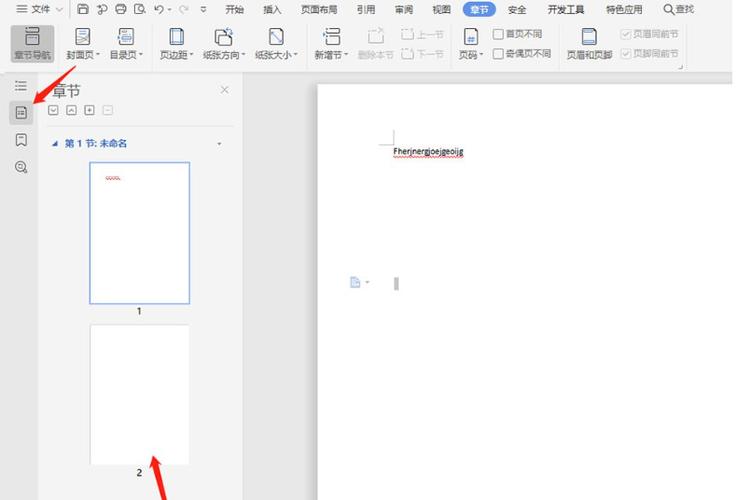Click the 封面页 cover page icon
This screenshot has height=500, width=751.
click(82, 37)
